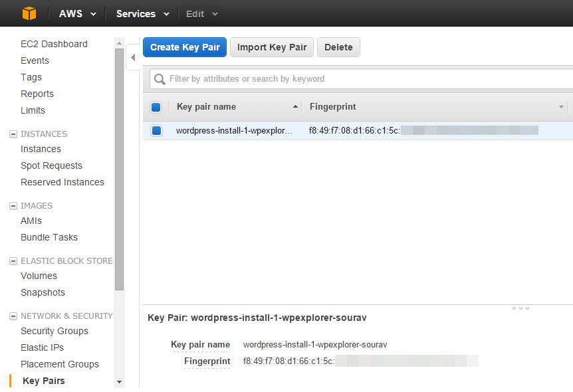Click wordpress-install-1-wpexplorer-sourav value in details
The width and height of the screenshot is (573, 392).
pos(315,345)
